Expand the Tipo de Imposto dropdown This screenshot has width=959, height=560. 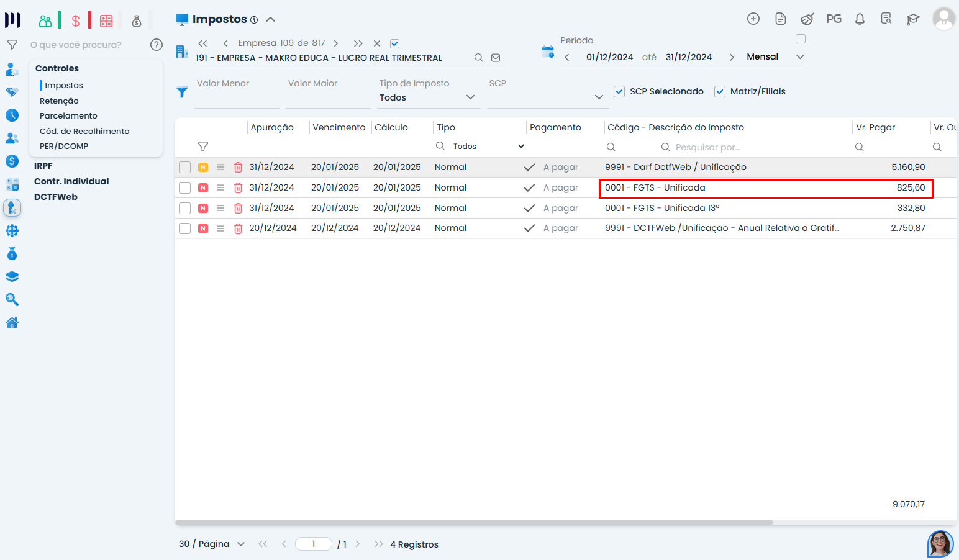coord(470,97)
